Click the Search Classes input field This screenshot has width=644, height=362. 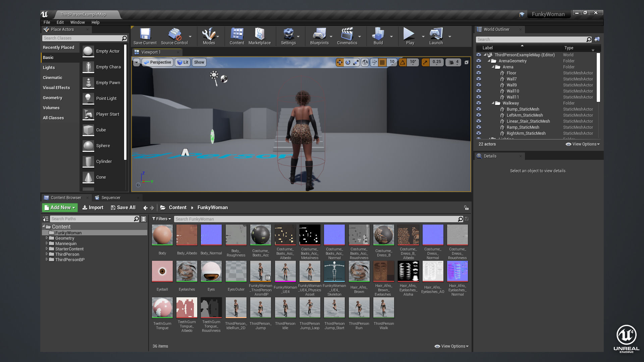[85, 38]
